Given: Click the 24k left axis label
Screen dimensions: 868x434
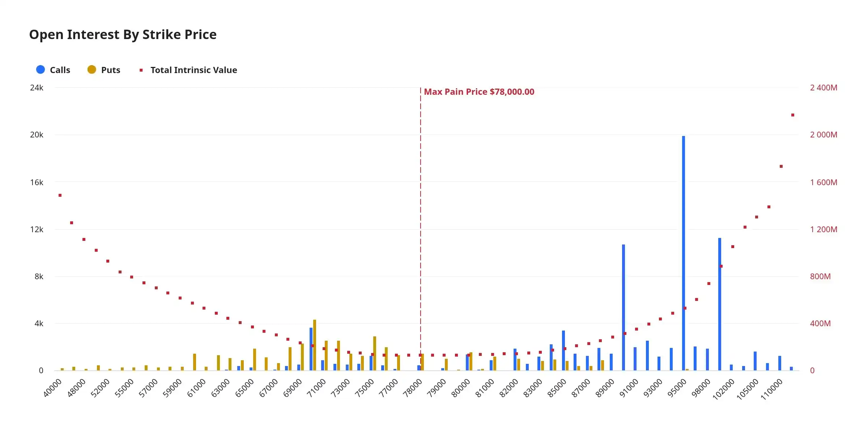Looking at the screenshot, I should [x=37, y=88].
